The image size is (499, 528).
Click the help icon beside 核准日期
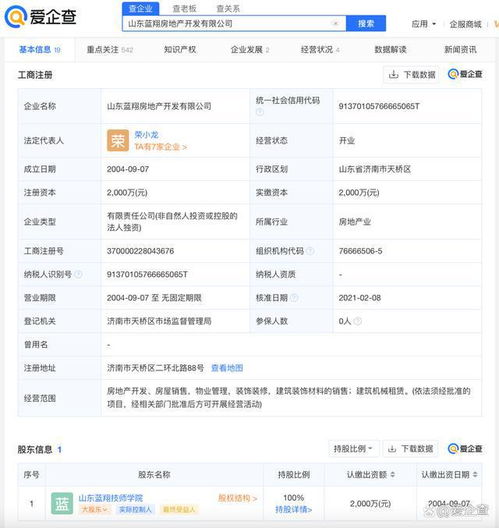[x=294, y=298]
